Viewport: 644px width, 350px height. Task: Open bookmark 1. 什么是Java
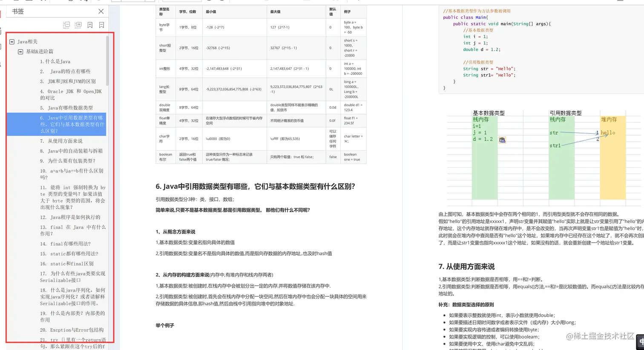click(55, 61)
